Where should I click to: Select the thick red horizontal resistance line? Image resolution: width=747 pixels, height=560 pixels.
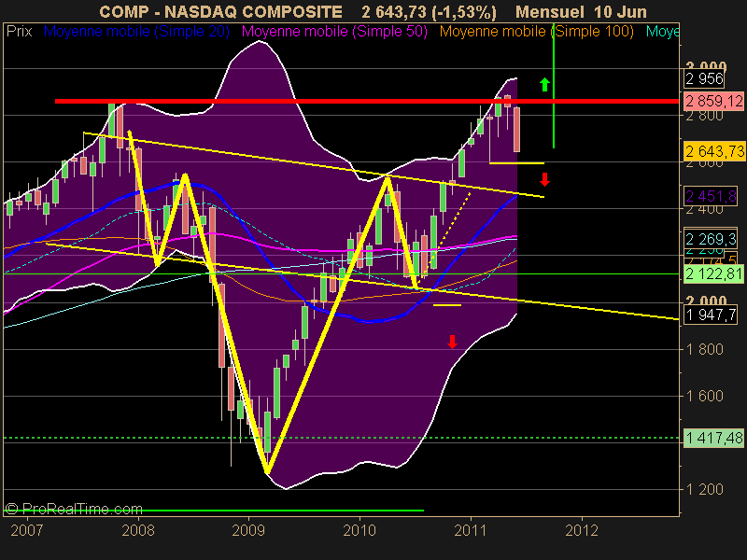tap(367, 101)
